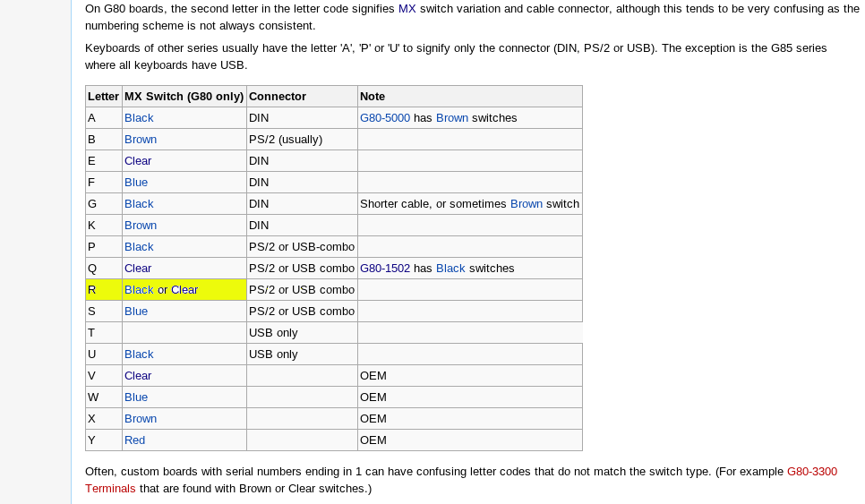Open Black switch link in row A
Screen dimensions: 865x504
pos(139,118)
